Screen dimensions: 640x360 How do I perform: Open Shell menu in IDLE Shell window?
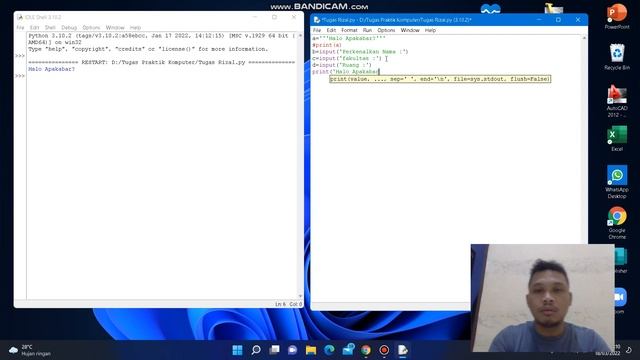(x=50, y=28)
